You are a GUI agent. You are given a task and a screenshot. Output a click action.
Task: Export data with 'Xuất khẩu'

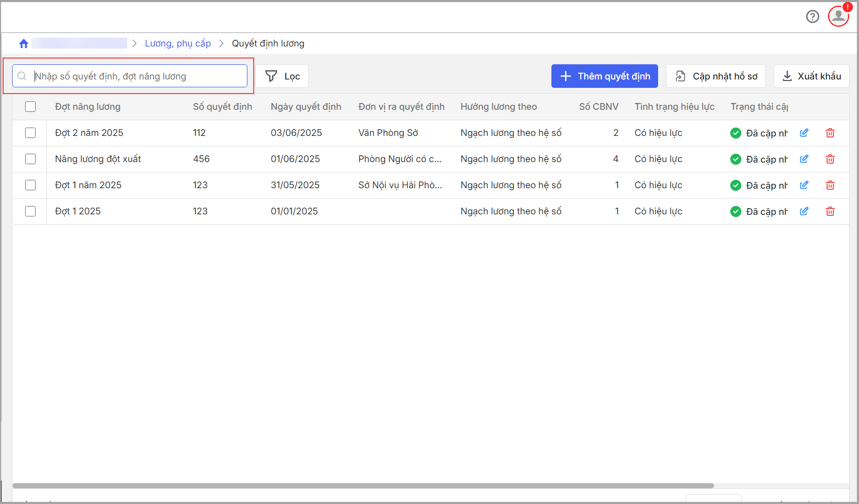pos(811,76)
